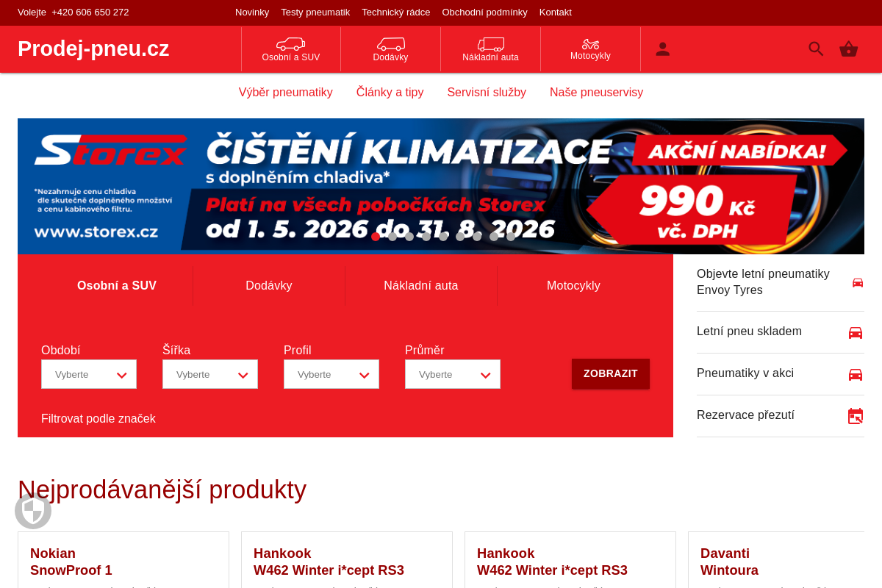The image size is (882, 588).
Task: Switch to the Osobní a SUV search tab
Action: [x=117, y=286]
